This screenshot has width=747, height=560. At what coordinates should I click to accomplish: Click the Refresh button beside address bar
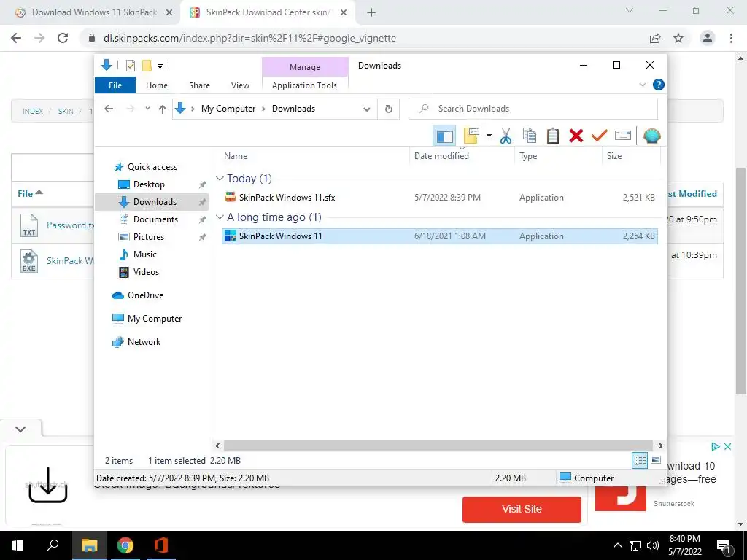(389, 109)
